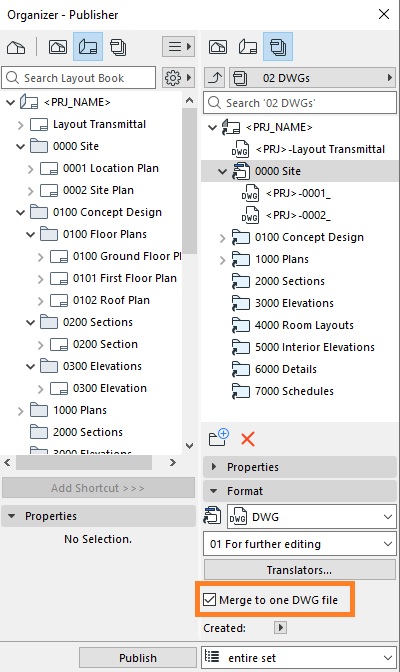This screenshot has height=672, width=400.
Task: Expand the right panel Properties section
Action: click(300, 467)
